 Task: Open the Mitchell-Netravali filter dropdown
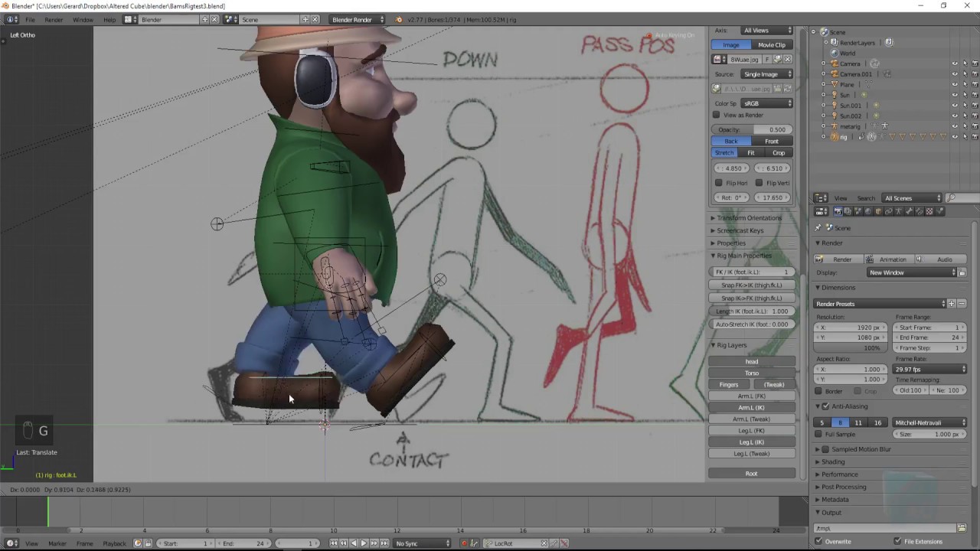click(930, 422)
